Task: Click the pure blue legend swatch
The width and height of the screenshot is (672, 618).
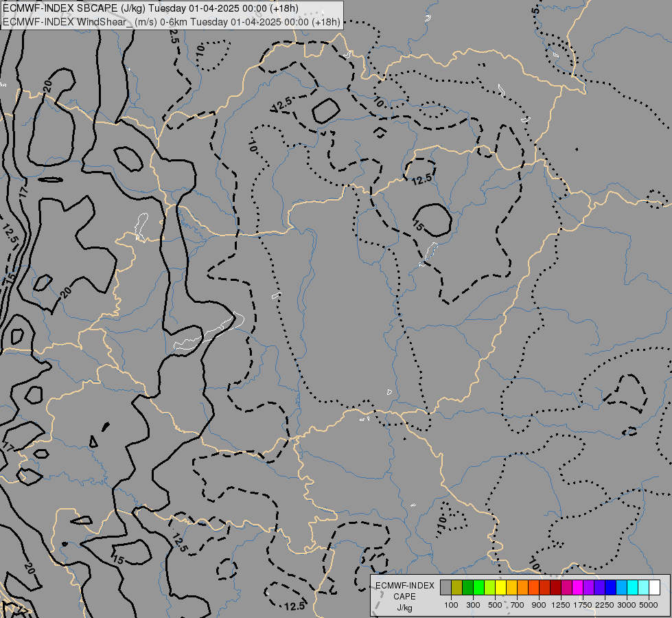Action: (x=611, y=587)
